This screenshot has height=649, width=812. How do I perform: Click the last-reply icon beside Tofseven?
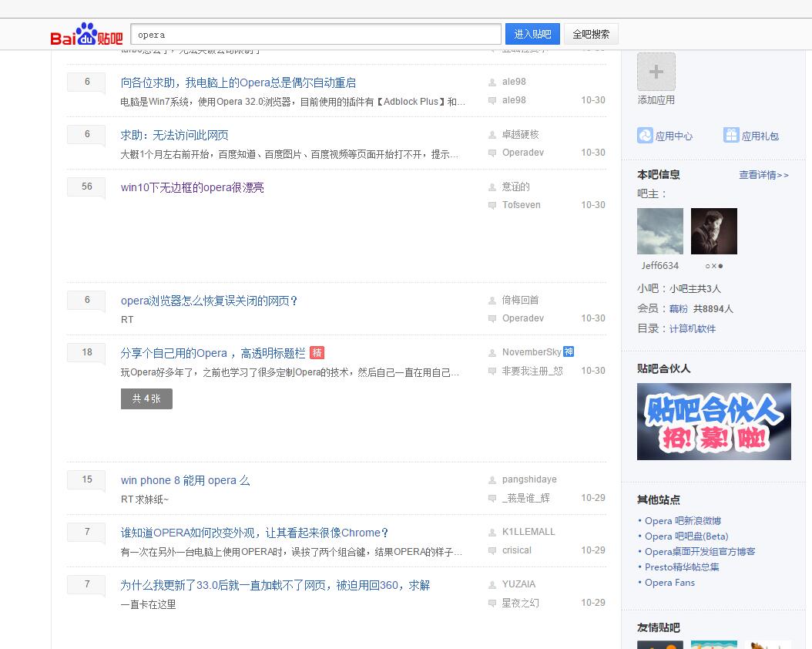492,205
